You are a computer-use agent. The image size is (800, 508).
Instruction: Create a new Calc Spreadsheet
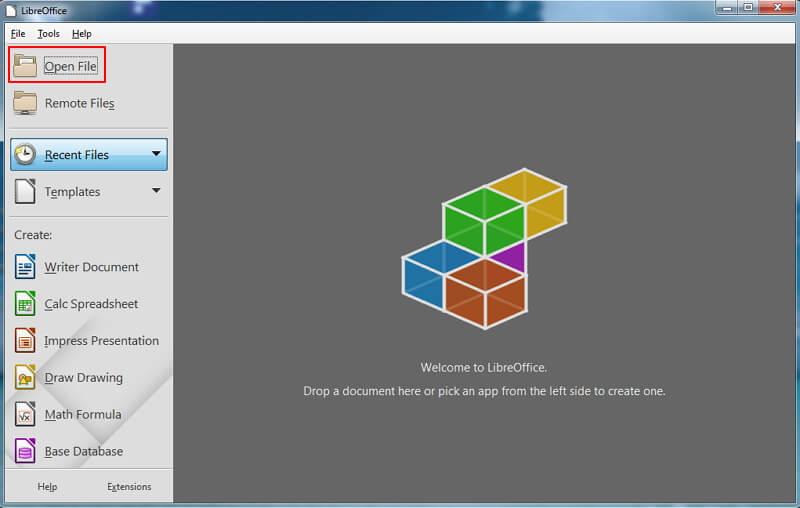pyautogui.click(x=91, y=304)
